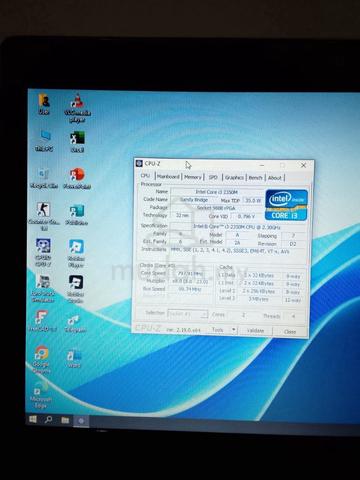Select the CPUID CPU-Z desktop shortcut

(44, 252)
